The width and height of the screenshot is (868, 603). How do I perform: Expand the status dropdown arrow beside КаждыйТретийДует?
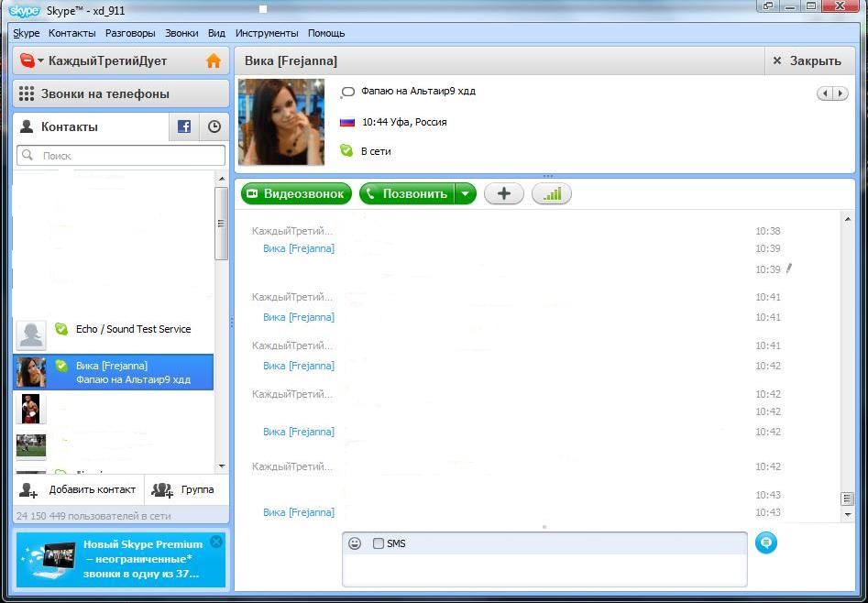click(x=40, y=60)
